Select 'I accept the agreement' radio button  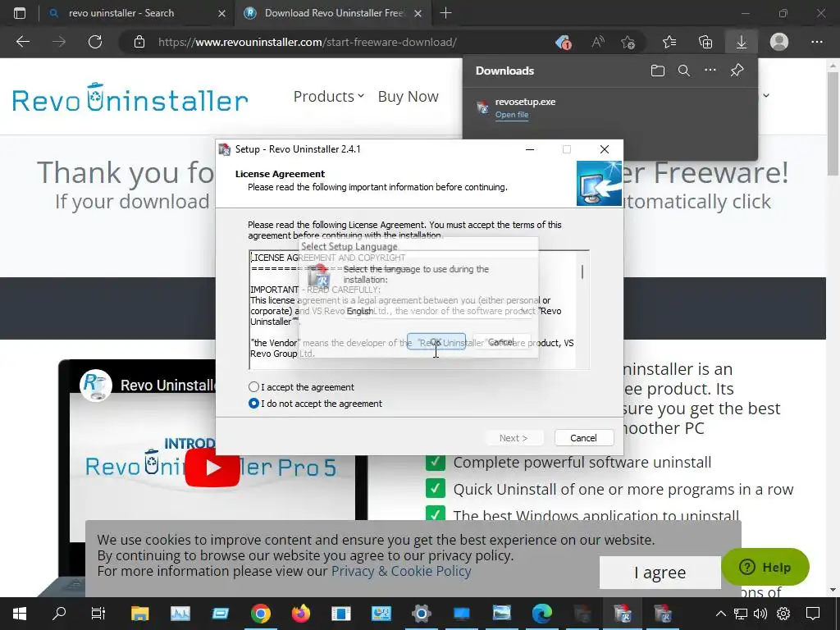point(254,387)
